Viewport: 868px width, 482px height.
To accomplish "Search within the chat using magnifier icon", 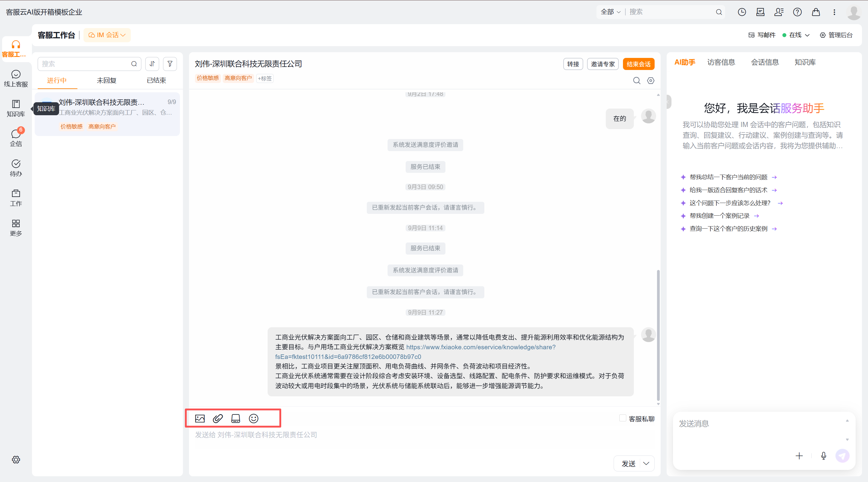I will click(637, 81).
